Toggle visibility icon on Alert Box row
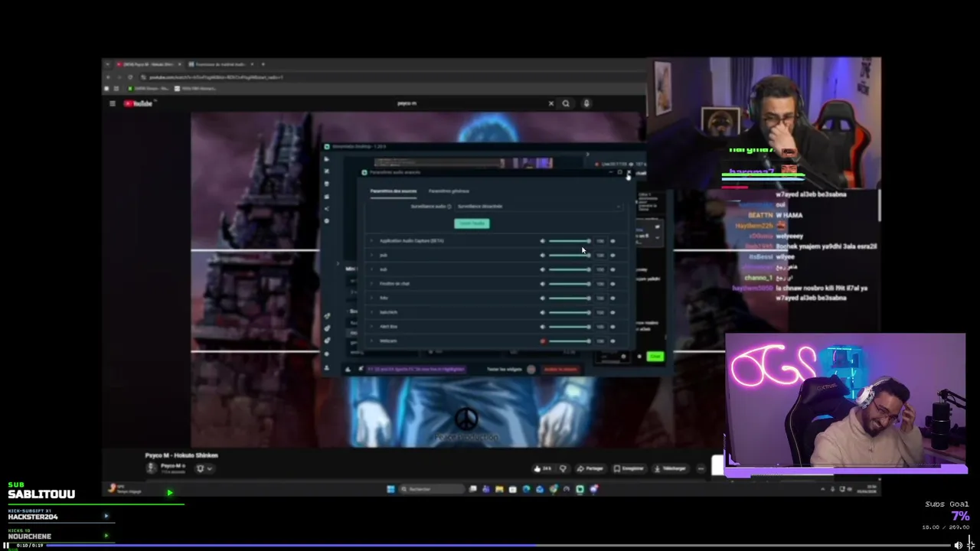 coord(612,327)
